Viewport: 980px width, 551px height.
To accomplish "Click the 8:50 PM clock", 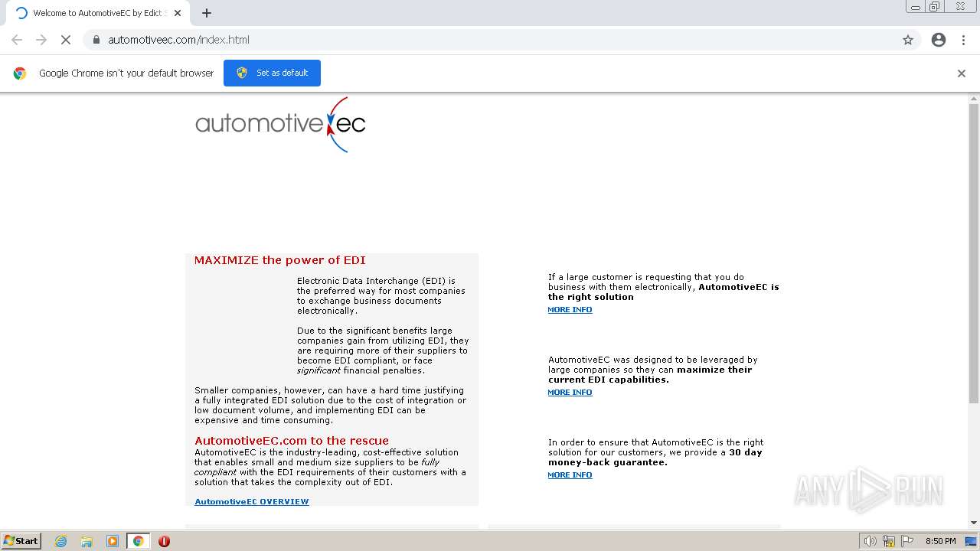I will click(941, 541).
